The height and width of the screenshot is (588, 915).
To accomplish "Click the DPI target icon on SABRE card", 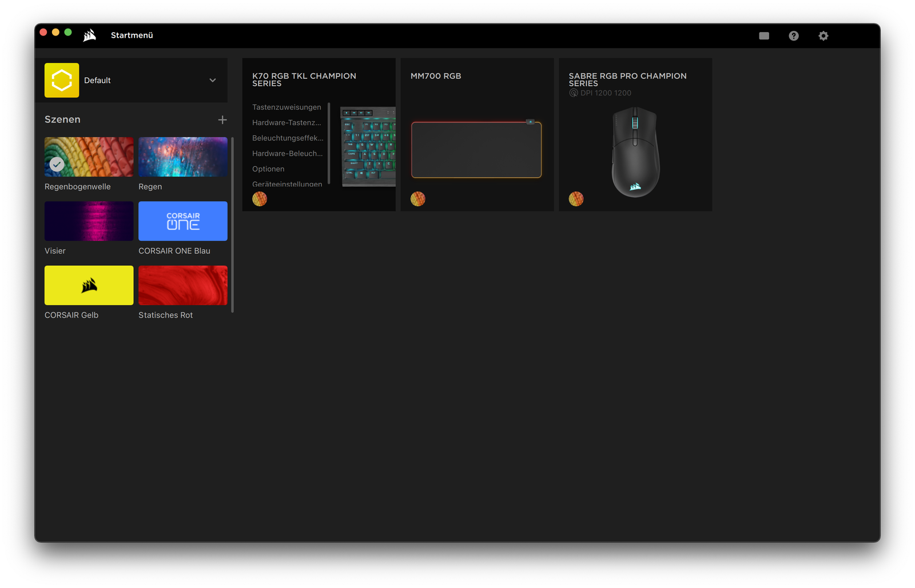I will (x=574, y=93).
